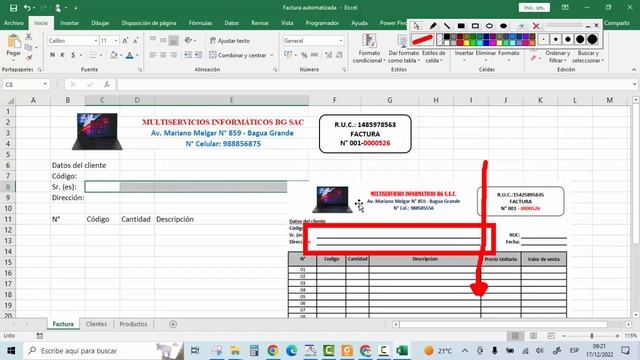Screen dimensions: 640x360
Task: Click the taskbar search box
Action: coord(104,351)
